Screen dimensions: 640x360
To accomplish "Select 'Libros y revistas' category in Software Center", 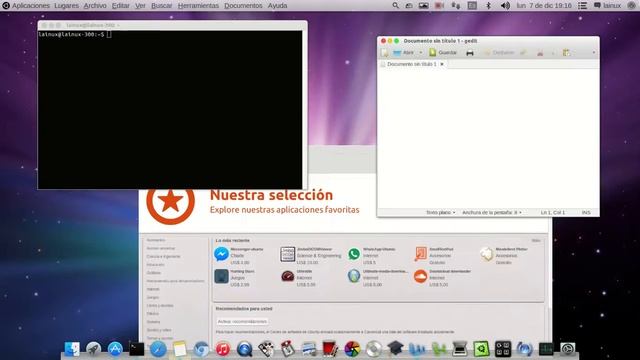I will 160,305.
